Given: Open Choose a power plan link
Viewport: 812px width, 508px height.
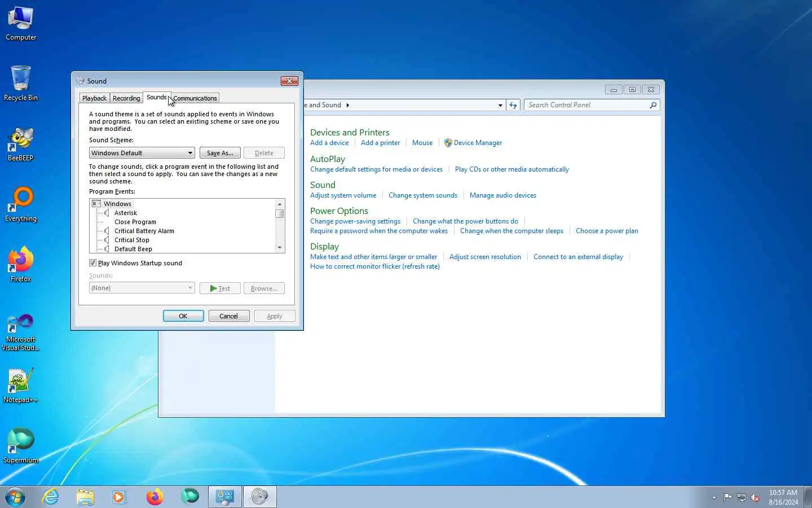Looking at the screenshot, I should tap(607, 231).
